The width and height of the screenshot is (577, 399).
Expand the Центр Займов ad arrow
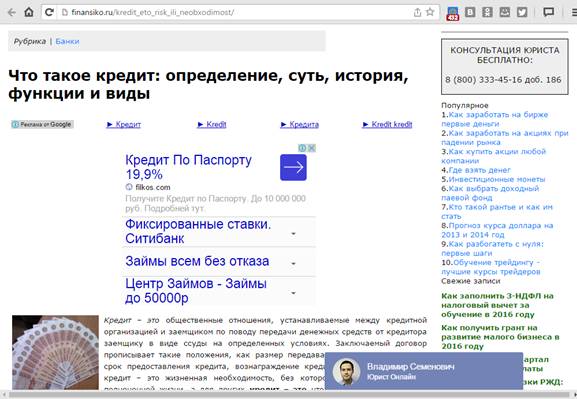[293, 293]
